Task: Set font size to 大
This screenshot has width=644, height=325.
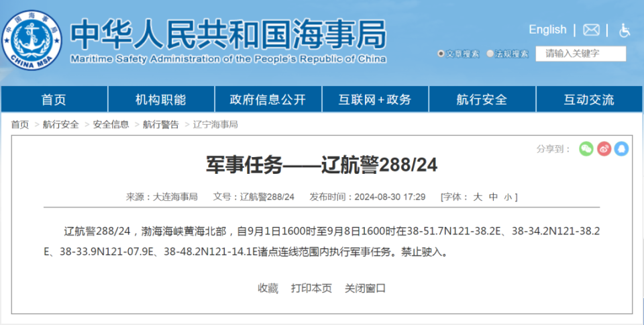Action: tap(478, 197)
